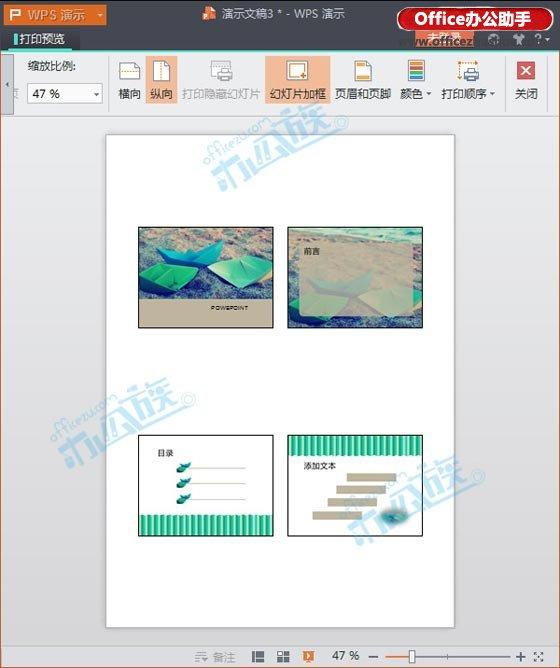Switch to slide sorter view icon
The width and height of the screenshot is (560, 668).
click(283, 656)
